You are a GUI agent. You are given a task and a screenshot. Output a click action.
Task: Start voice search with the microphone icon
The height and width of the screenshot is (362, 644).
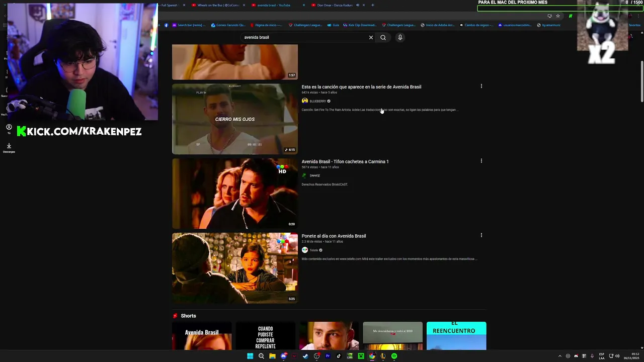click(400, 37)
